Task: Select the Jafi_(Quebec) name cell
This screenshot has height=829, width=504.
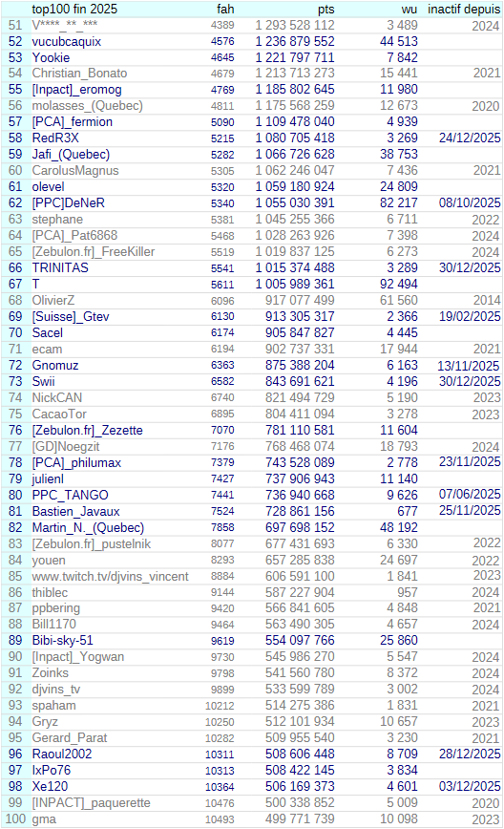Action: [71, 155]
